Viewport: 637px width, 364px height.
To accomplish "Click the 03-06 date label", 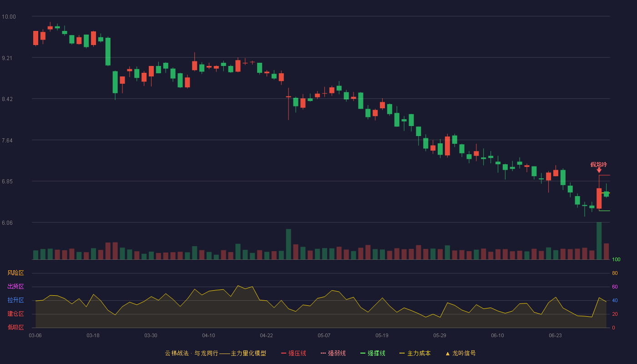I will click(35, 335).
